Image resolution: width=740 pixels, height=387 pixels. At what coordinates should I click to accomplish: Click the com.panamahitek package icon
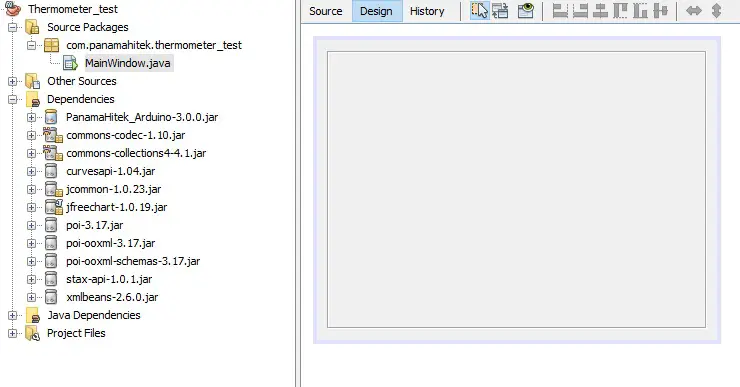pyautogui.click(x=51, y=45)
